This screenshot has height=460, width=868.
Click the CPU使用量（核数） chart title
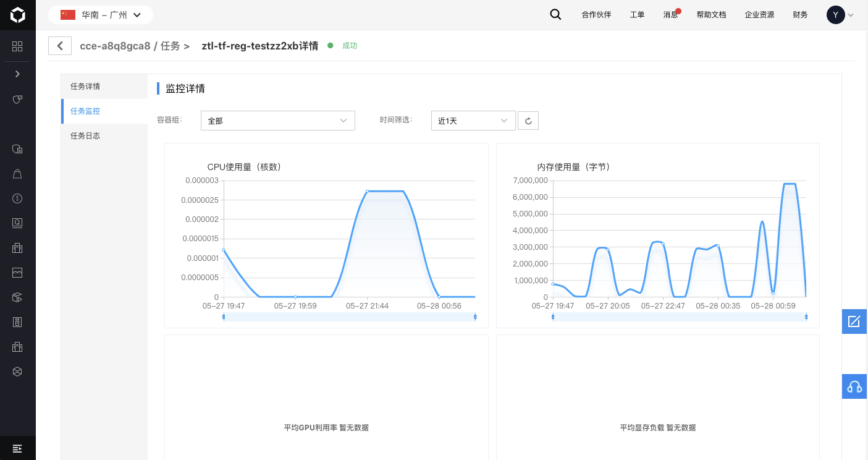pos(245,167)
